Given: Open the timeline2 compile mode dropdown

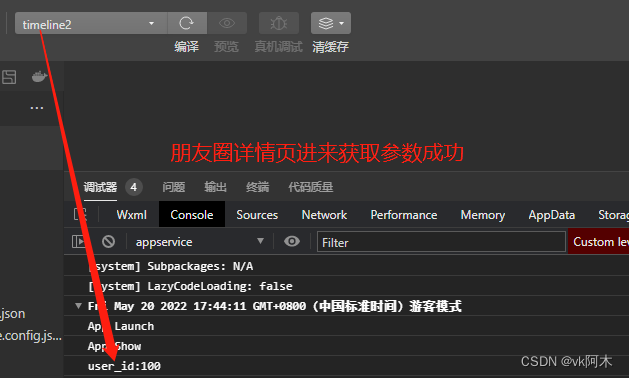Looking at the screenshot, I should tap(91, 23).
